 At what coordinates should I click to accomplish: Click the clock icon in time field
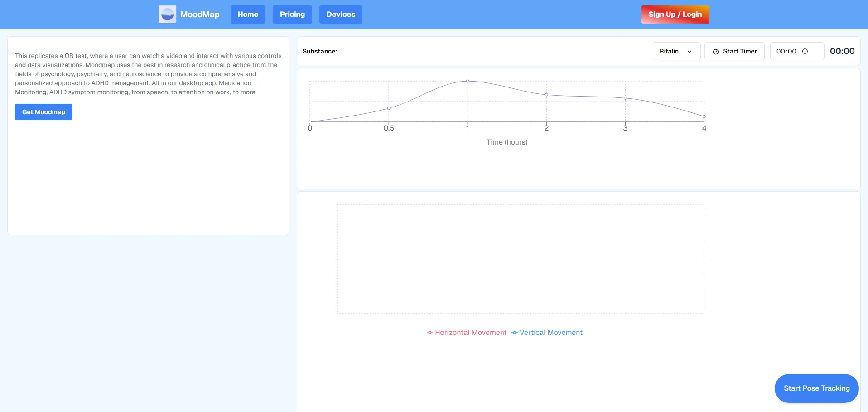pos(805,51)
